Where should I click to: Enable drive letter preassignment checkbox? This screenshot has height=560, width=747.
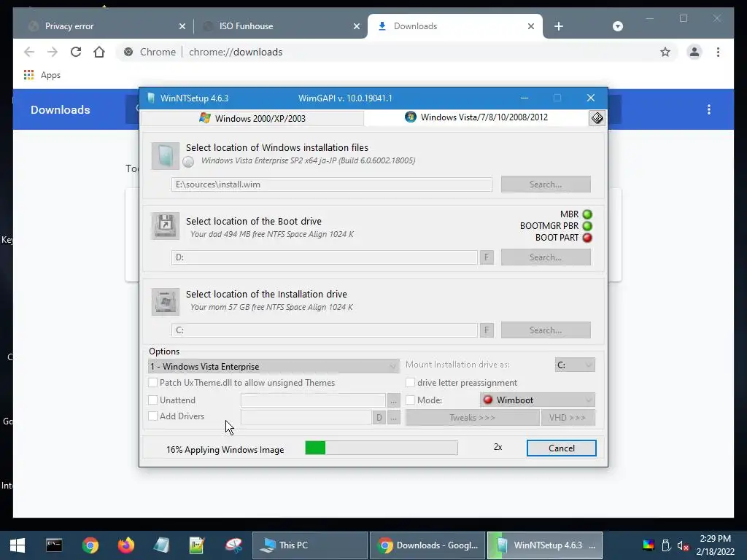coord(410,382)
